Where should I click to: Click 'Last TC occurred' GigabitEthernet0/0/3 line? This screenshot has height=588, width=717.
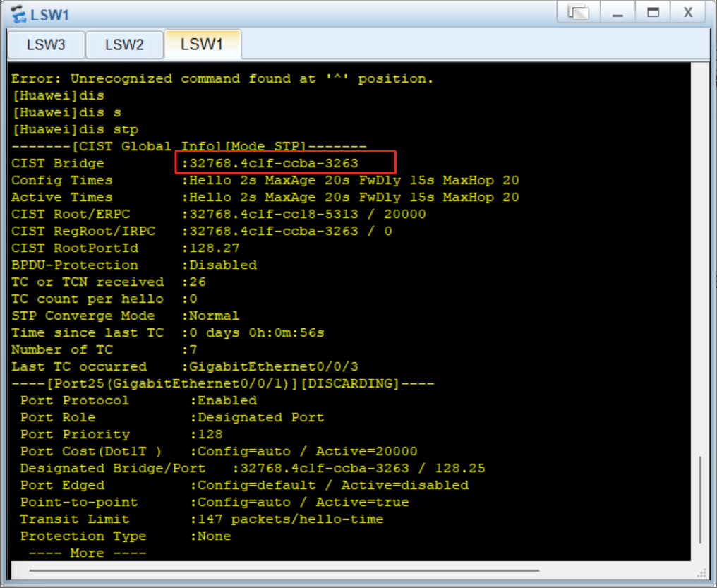coord(185,366)
